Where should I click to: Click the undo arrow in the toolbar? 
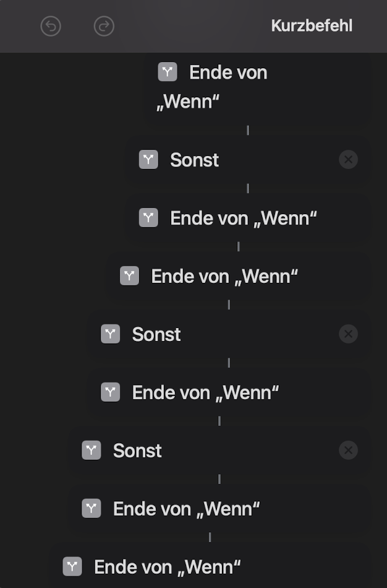[51, 26]
